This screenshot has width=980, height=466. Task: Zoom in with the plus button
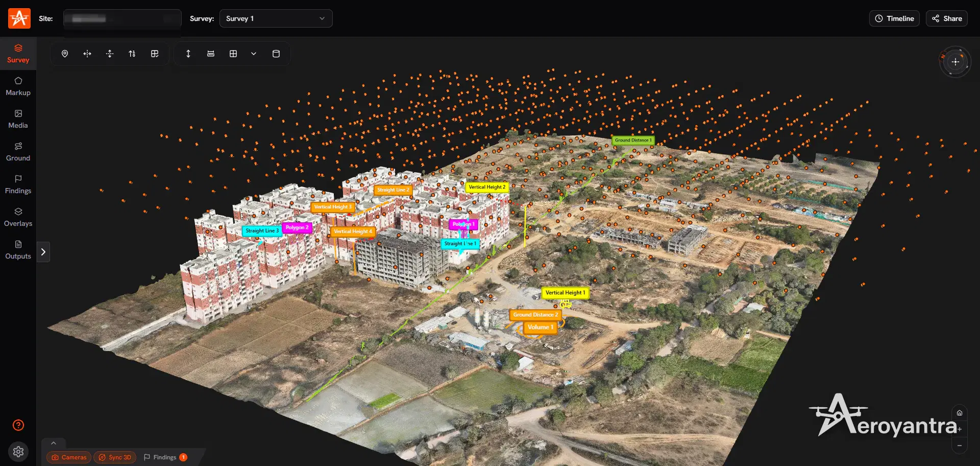click(960, 429)
